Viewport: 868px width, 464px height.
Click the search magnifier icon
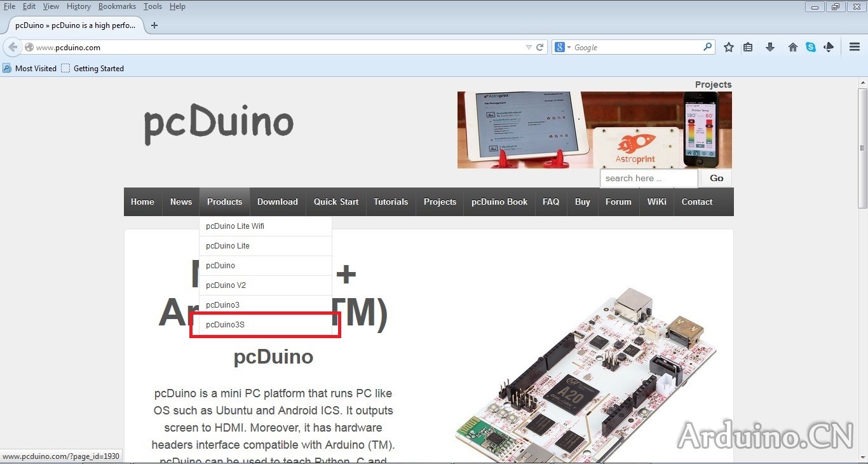coord(707,47)
